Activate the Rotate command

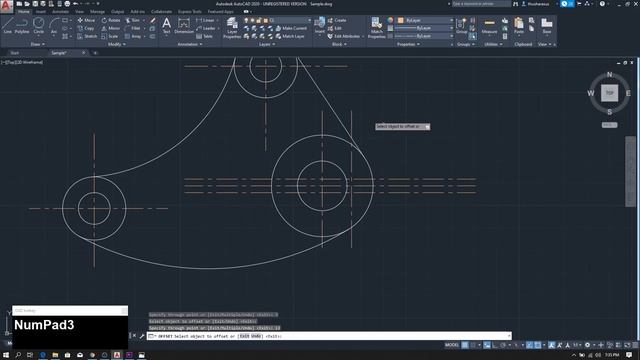tap(111, 20)
